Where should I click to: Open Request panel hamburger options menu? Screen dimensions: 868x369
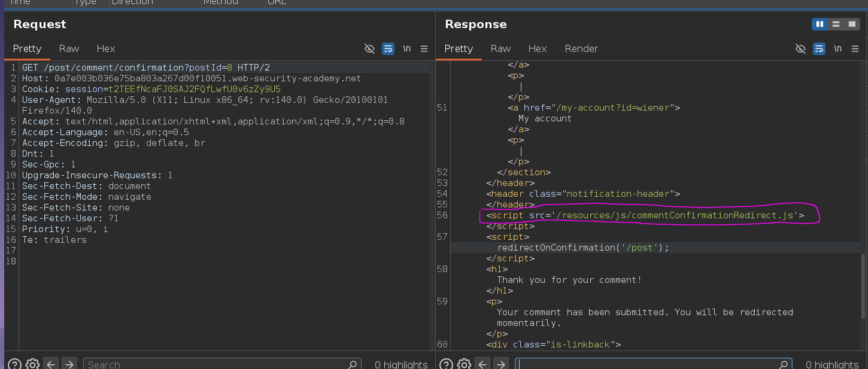pyautogui.click(x=424, y=48)
